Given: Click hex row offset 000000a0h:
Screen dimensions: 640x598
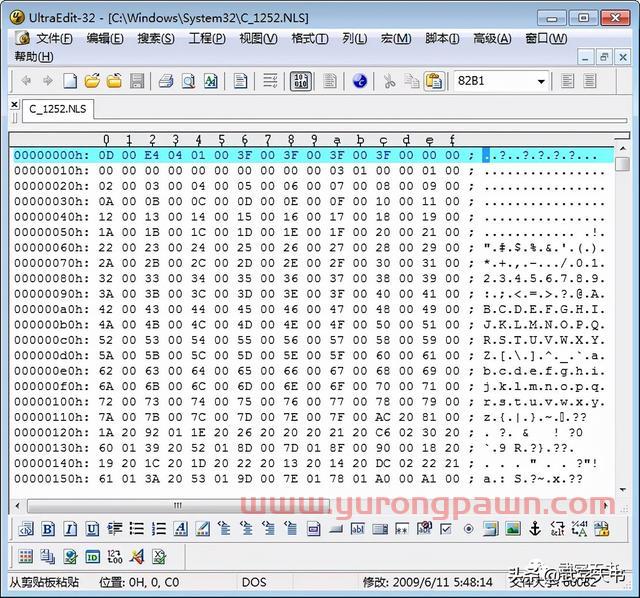Looking at the screenshot, I should pos(51,309).
